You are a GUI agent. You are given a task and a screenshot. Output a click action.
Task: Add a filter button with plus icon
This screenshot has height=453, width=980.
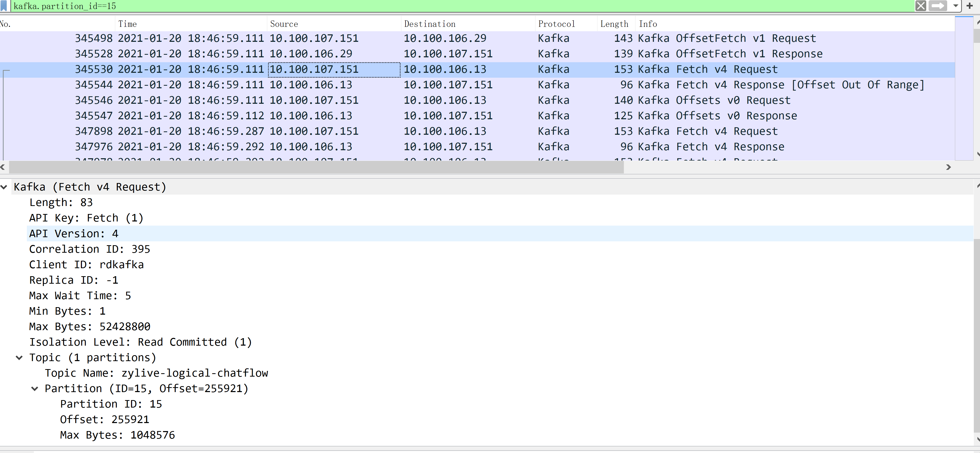[969, 6]
